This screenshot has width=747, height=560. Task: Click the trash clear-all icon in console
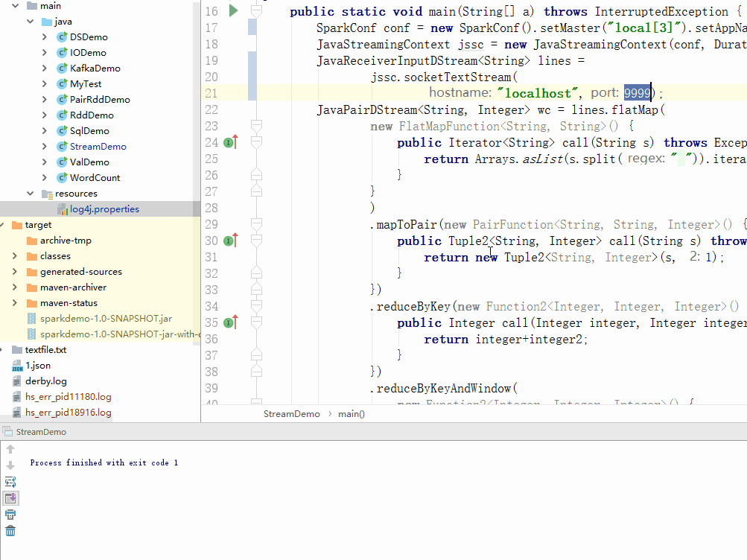click(x=10, y=531)
